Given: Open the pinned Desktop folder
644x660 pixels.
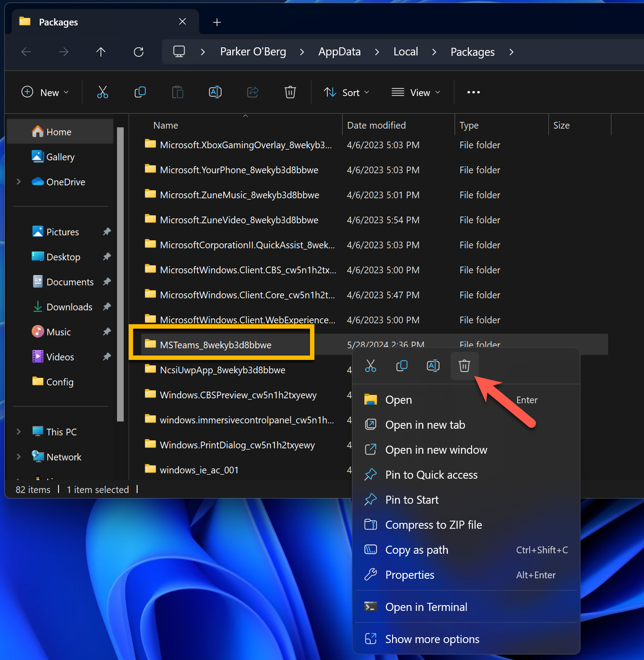Looking at the screenshot, I should pyautogui.click(x=60, y=257).
